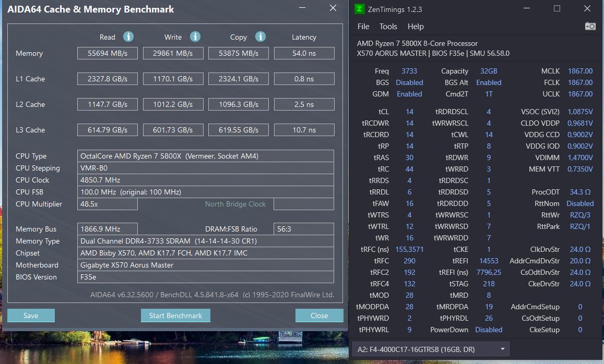The width and height of the screenshot is (604, 364).
Task: Open the File menu in ZenTimings
Action: coord(363,27)
